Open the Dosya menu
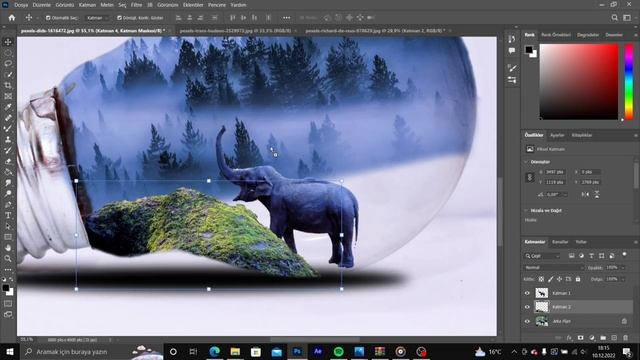 pyautogui.click(x=21, y=5)
